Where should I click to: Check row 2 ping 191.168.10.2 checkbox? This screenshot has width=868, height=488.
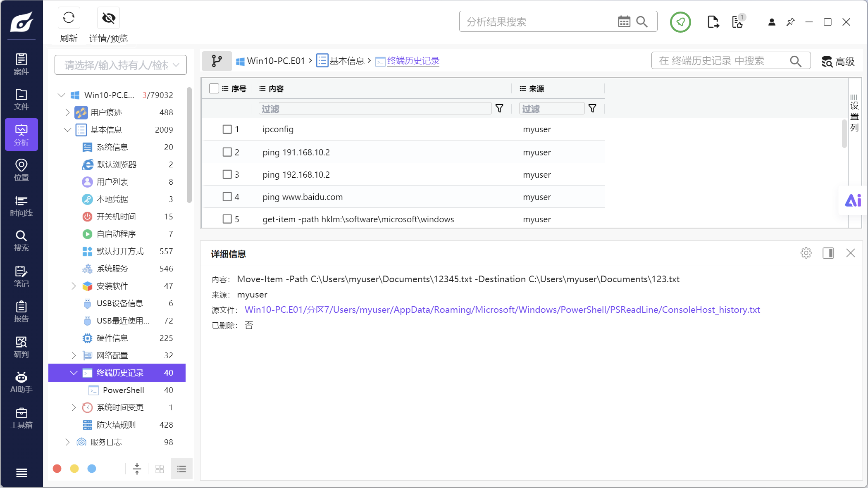227,152
